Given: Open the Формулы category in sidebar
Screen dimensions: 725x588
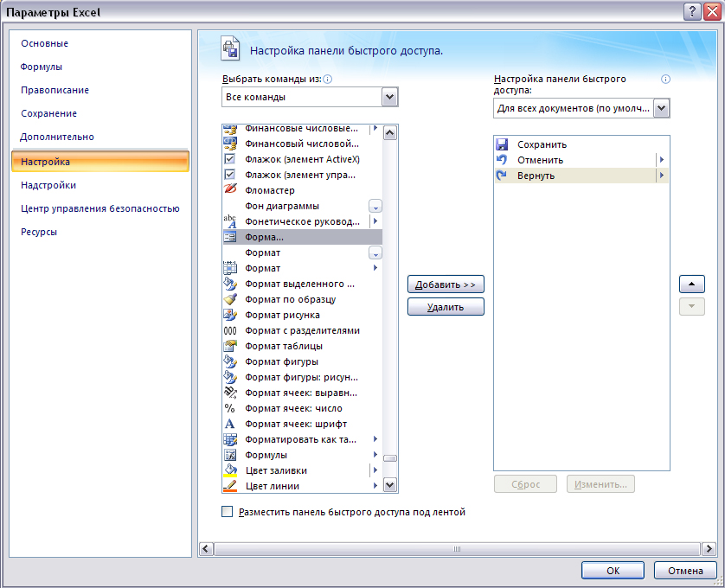Looking at the screenshot, I should click(42, 67).
